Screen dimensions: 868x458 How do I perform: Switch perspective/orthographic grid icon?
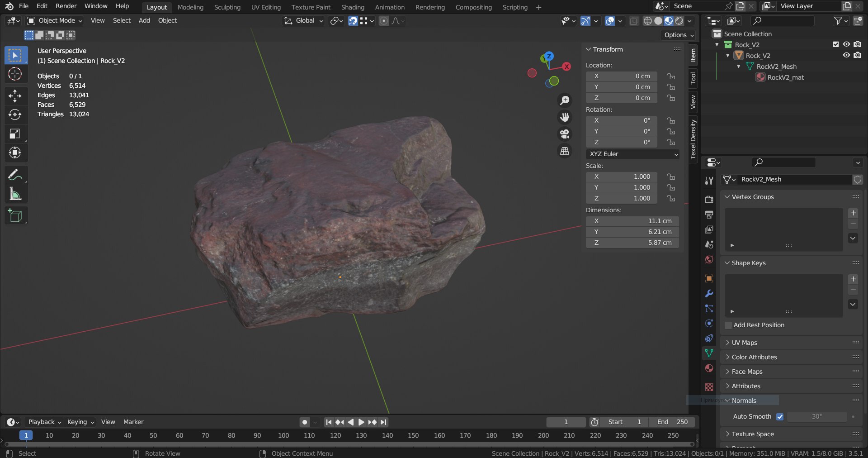click(565, 151)
